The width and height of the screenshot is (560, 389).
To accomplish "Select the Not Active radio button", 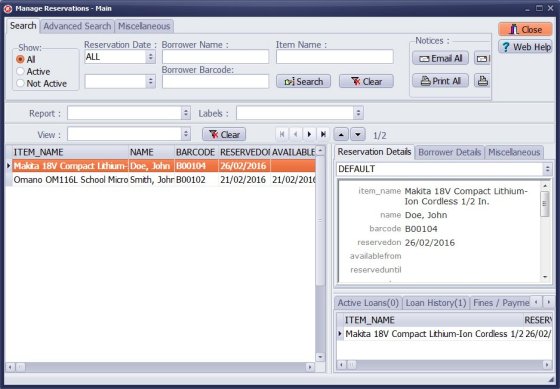I will 20,83.
